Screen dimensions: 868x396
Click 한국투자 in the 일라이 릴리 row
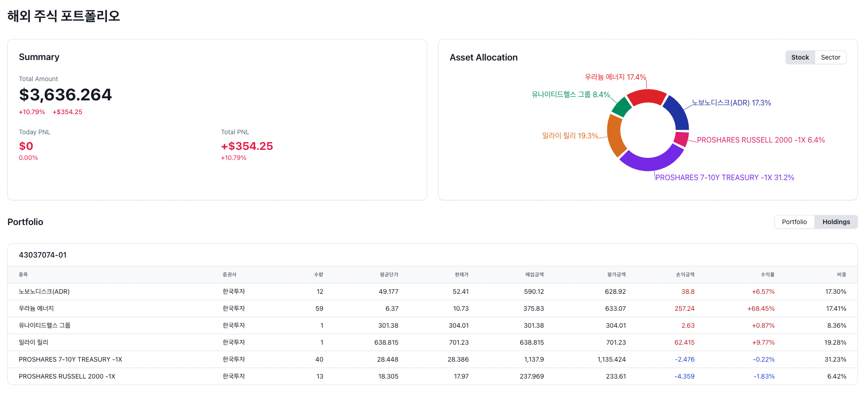tap(234, 342)
